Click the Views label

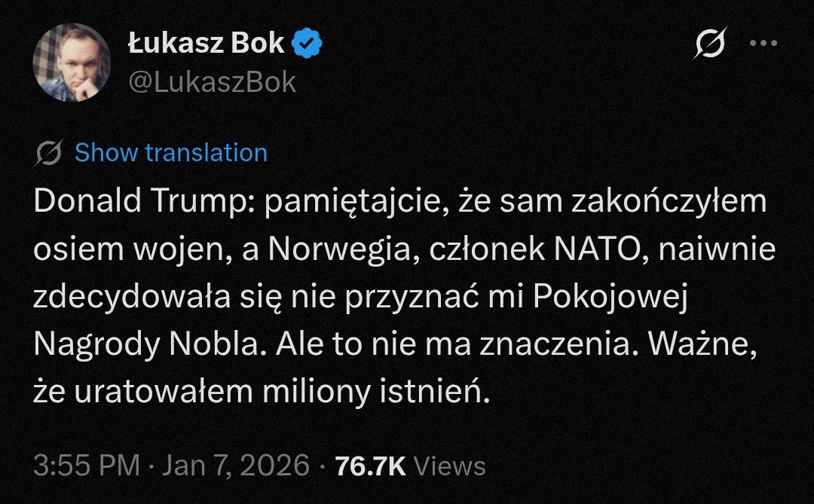pyautogui.click(x=450, y=466)
